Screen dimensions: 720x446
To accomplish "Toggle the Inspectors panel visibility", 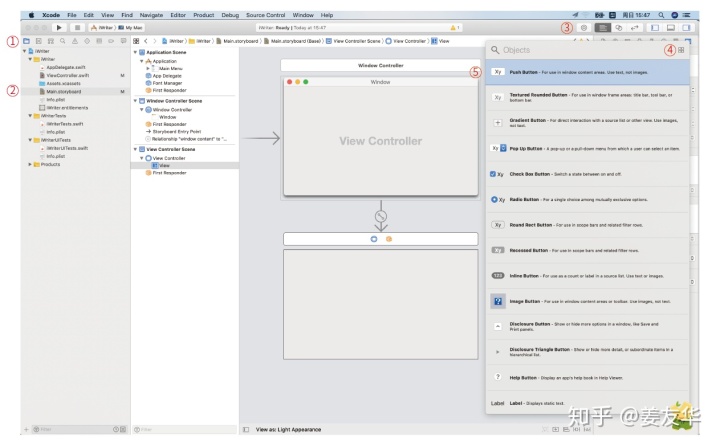I will coord(686,28).
